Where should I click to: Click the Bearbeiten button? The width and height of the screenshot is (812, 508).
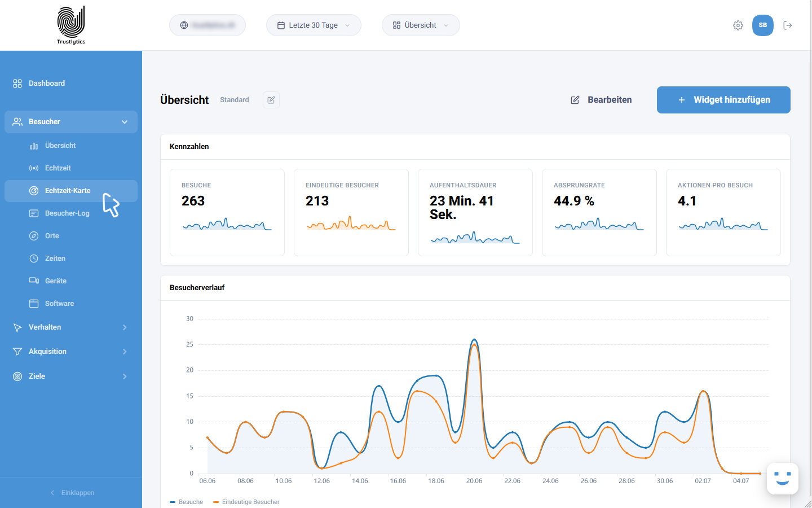tap(601, 100)
